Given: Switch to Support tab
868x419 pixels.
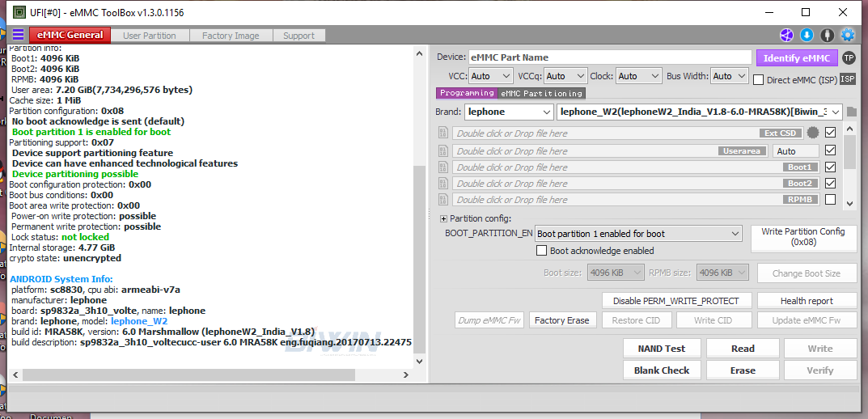Looking at the screenshot, I should [x=299, y=36].
